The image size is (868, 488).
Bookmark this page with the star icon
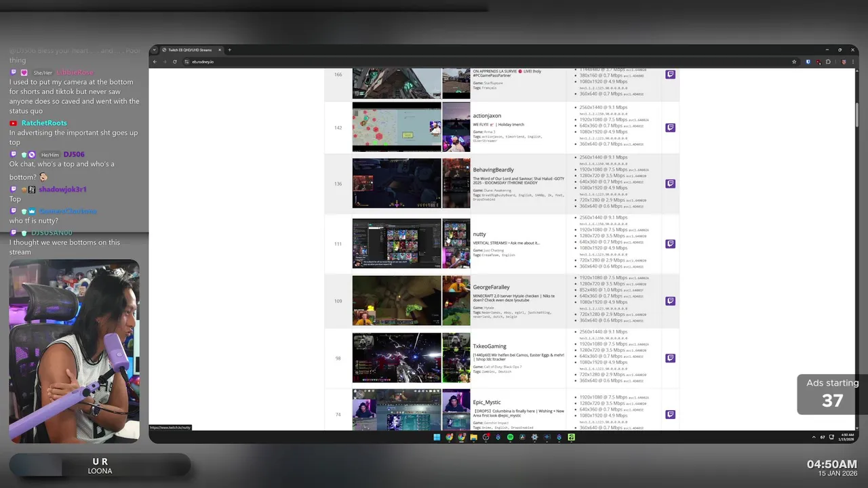[x=794, y=62]
